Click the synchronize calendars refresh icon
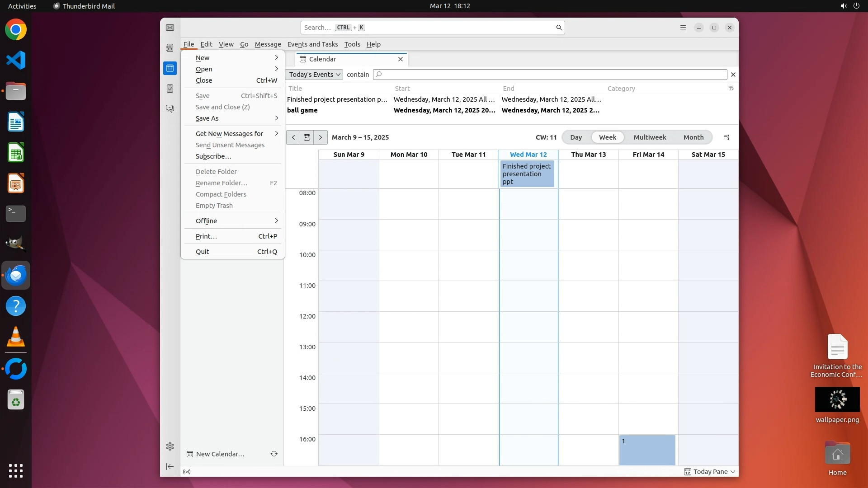The height and width of the screenshot is (488, 868). [274, 454]
